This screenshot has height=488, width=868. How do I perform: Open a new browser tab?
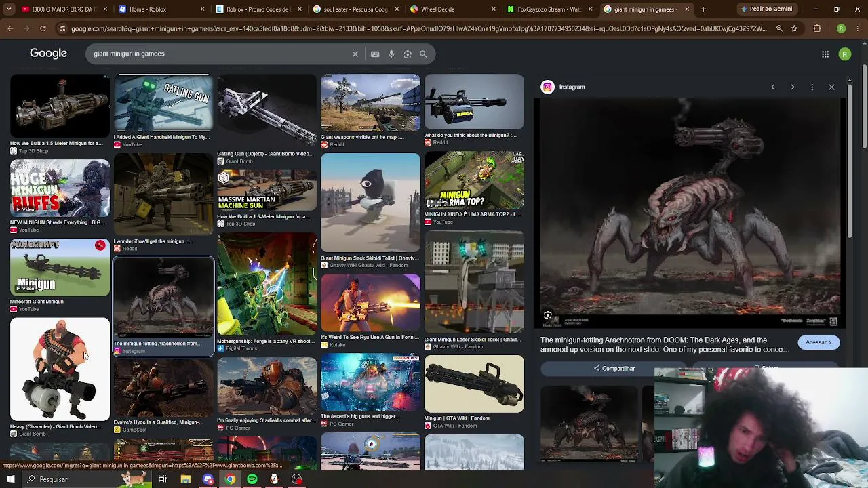(x=703, y=9)
